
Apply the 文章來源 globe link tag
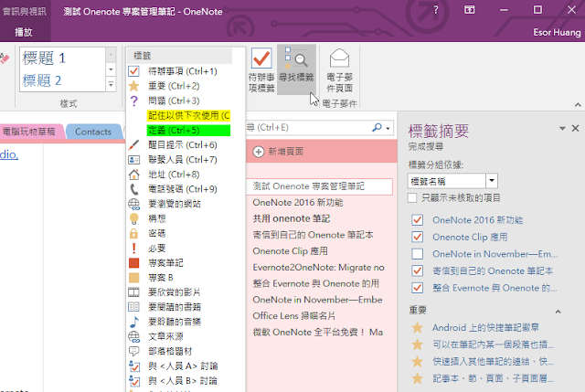(x=134, y=336)
